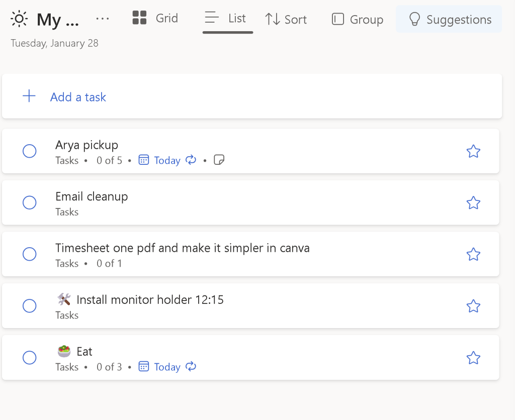515x420 pixels.
Task: Click the sun My Day icon
Action: click(19, 19)
